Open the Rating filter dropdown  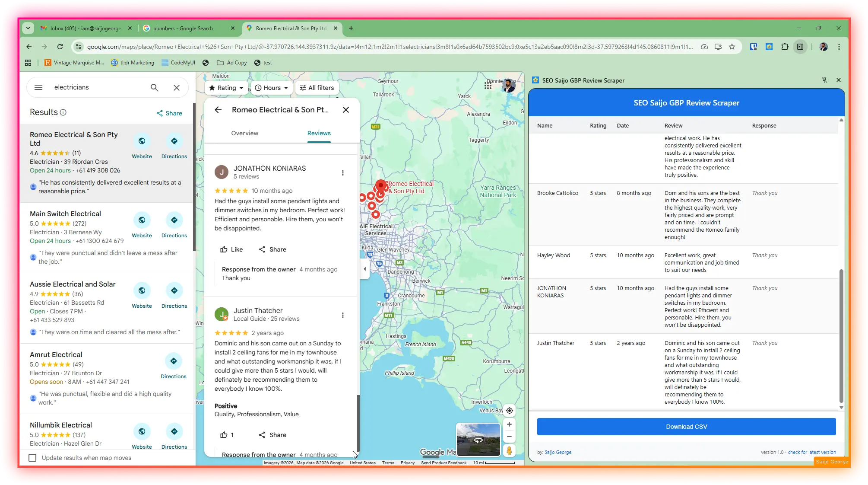(226, 87)
